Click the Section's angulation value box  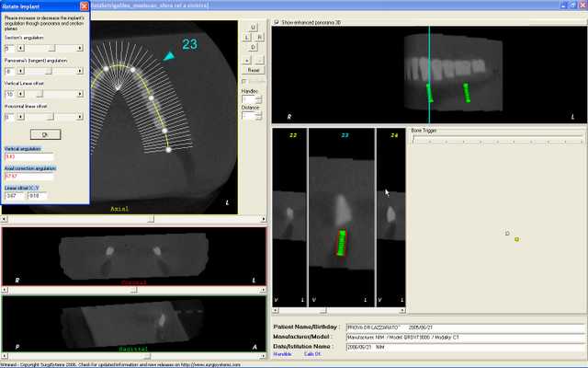(x=10, y=48)
